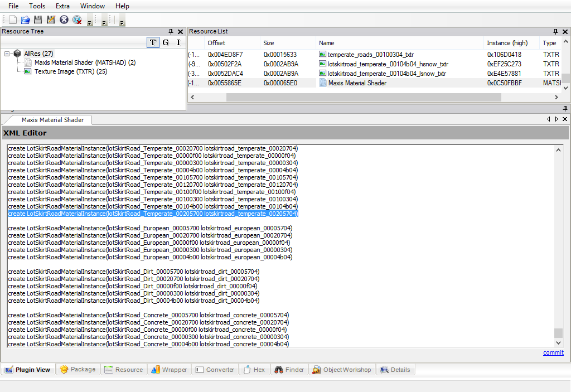This screenshot has width=571, height=392.
Task: Click the temperate_roads texture image icon
Action: 323,54
